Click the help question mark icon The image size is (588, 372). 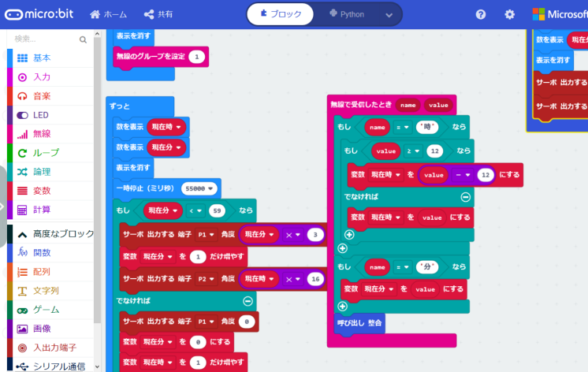(x=481, y=14)
